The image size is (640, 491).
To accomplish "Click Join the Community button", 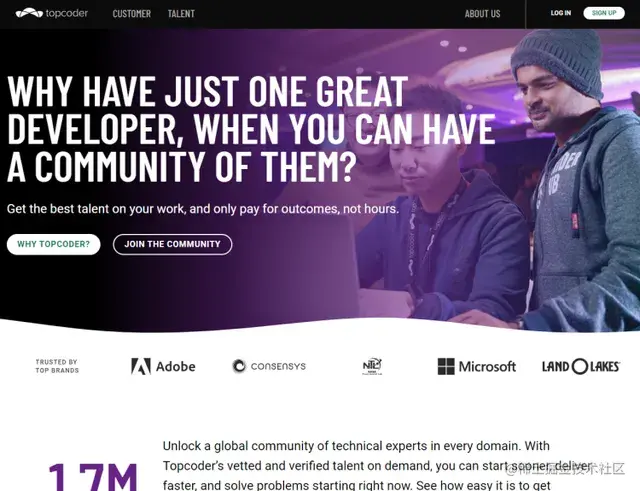I will tap(172, 244).
